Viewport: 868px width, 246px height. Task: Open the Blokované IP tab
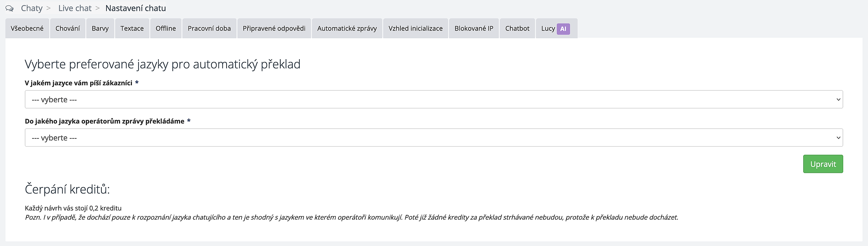point(474,28)
